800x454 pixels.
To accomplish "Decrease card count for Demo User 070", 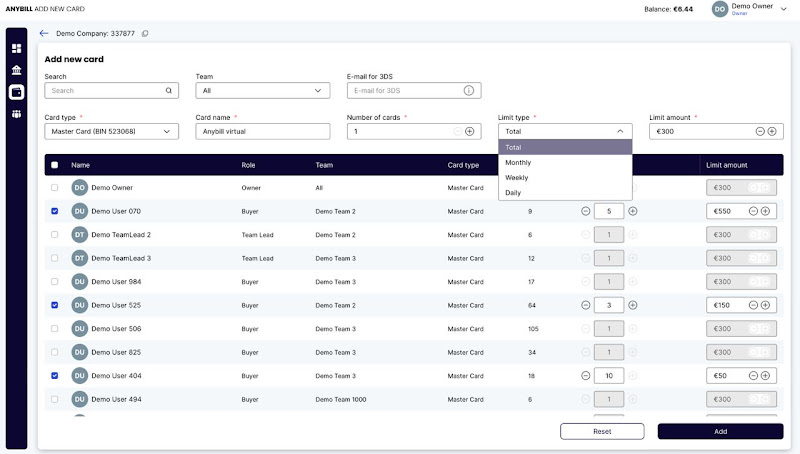I will (586, 211).
